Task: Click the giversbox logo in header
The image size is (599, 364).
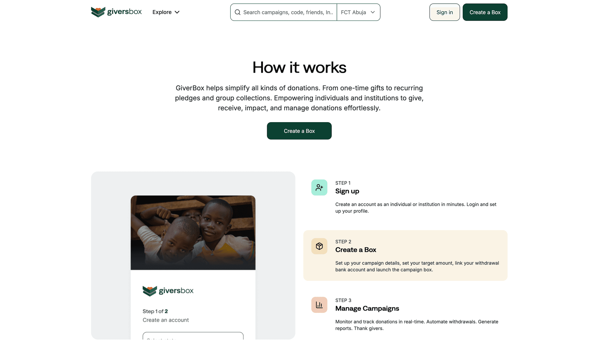Action: click(x=116, y=12)
